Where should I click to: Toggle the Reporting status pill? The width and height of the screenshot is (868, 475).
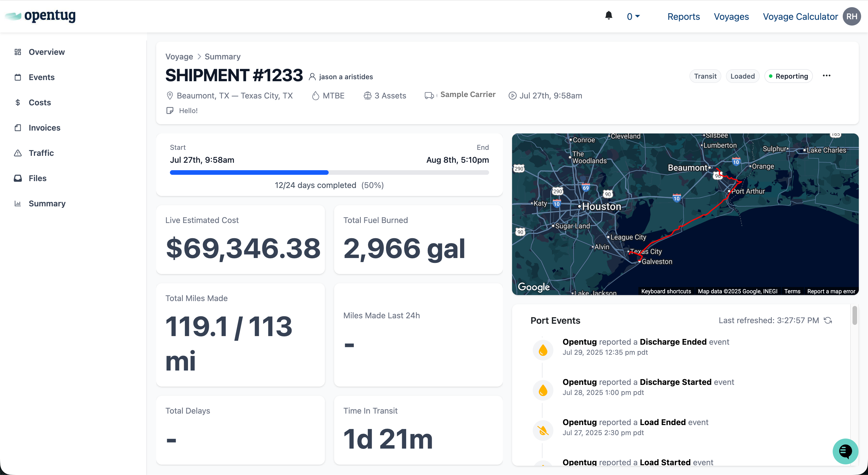pyautogui.click(x=788, y=76)
